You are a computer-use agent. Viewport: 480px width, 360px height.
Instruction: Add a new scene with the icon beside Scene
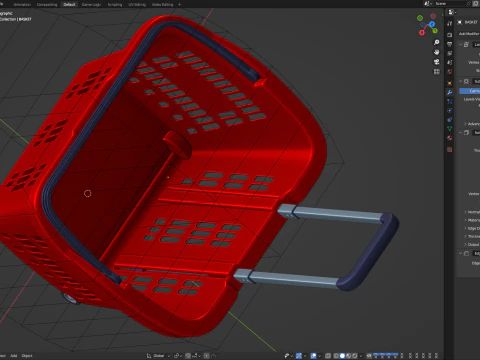pyautogui.click(x=476, y=3)
